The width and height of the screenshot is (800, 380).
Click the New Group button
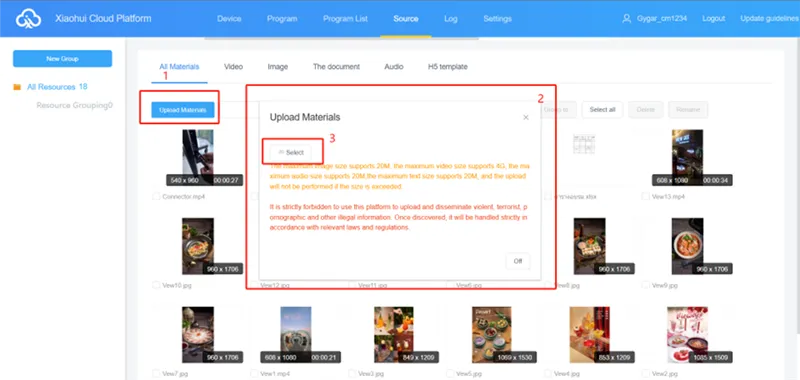click(x=62, y=59)
